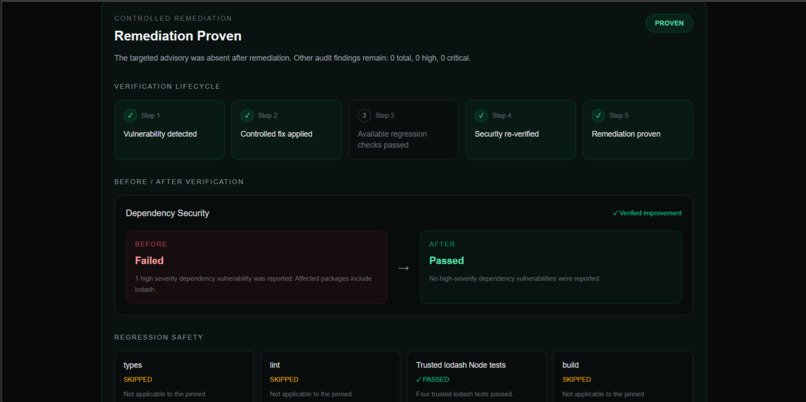Click the Step 5 checkmark icon
Screen dimensions: 806x402
tap(598, 116)
